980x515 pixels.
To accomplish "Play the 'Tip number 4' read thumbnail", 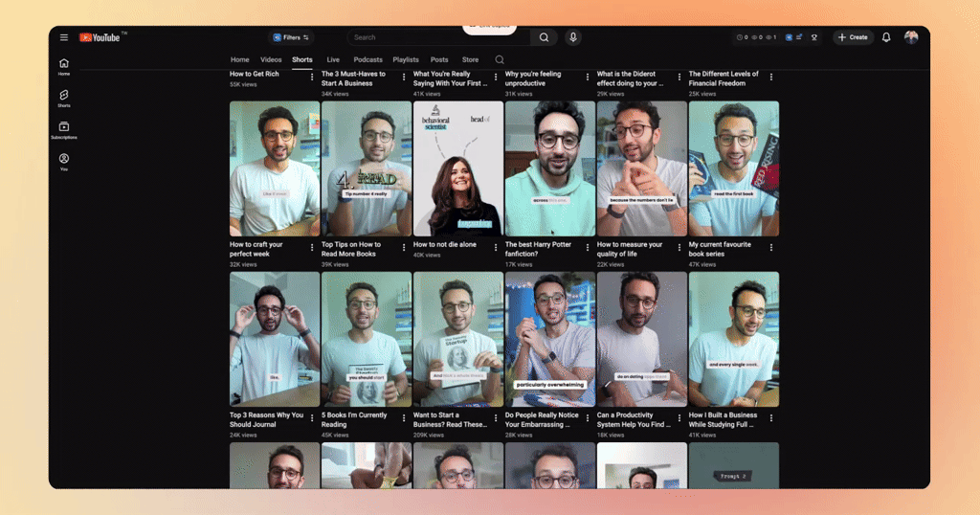I will (x=367, y=168).
